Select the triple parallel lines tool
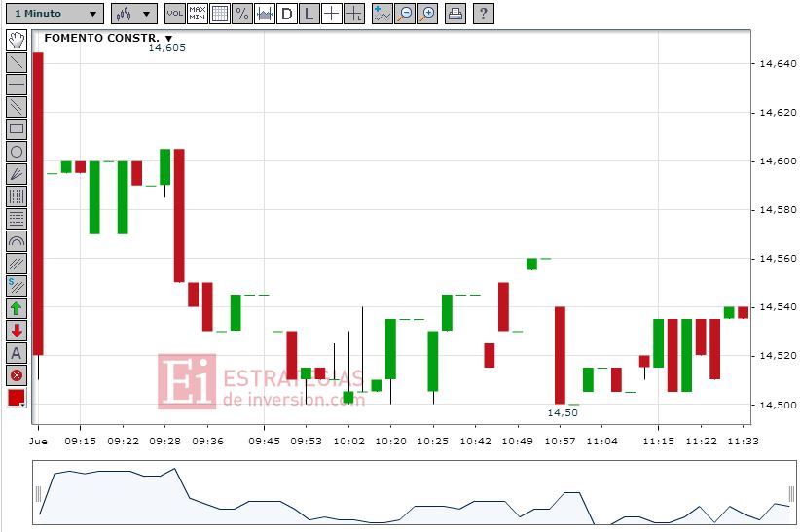This screenshot has height=532, width=800. 17,264
